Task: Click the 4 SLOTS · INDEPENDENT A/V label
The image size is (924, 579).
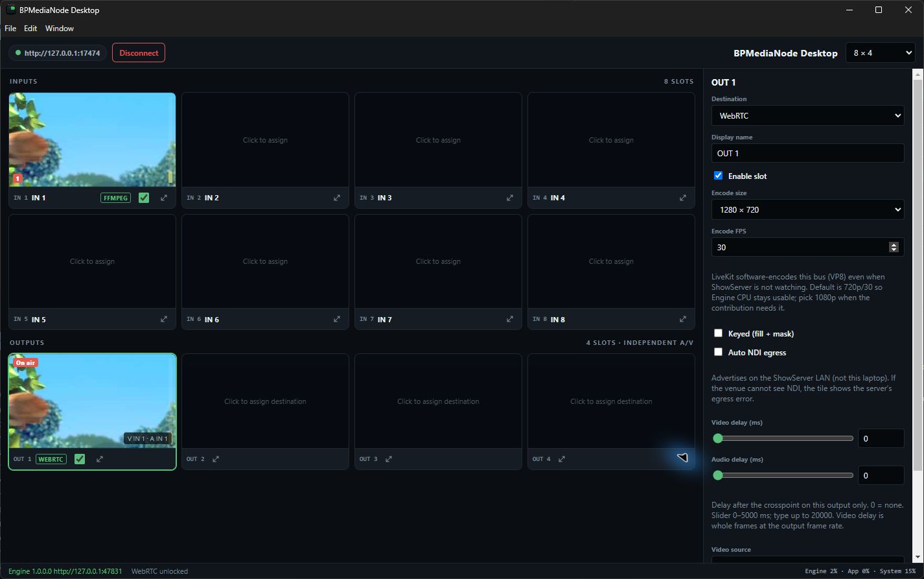Action: tap(640, 342)
